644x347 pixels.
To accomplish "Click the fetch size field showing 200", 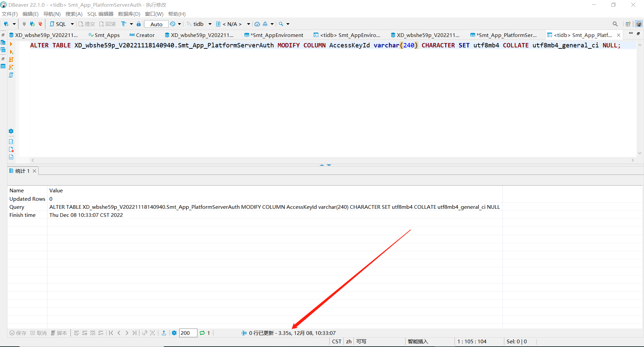I will 188,333.
